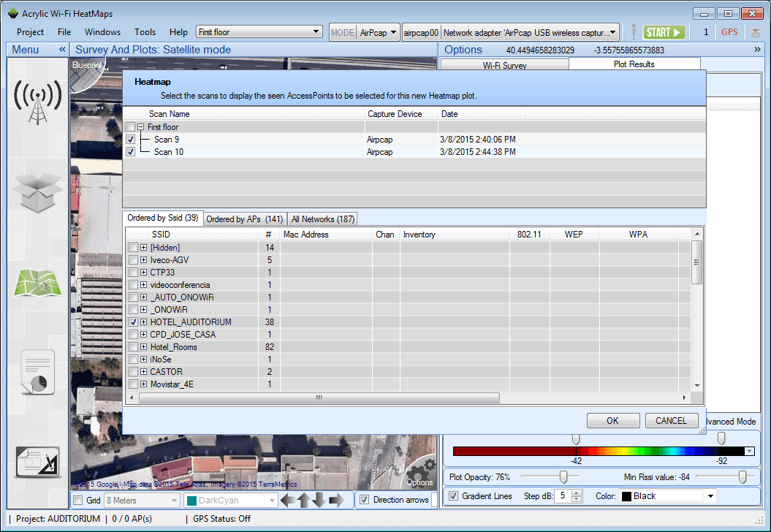Expand the Iveco-AGV SSID tree node
The height and width of the screenshot is (532, 771).
coord(144,260)
